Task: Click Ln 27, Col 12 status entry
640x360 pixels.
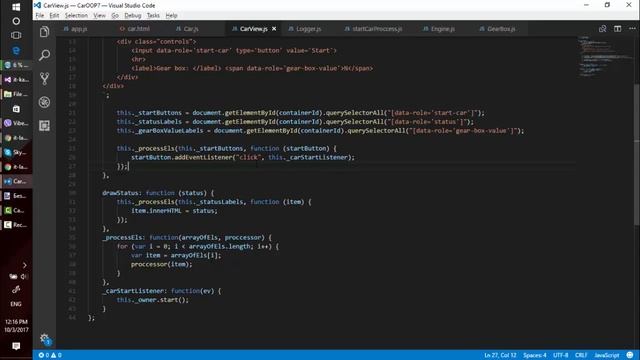Action: point(500,355)
